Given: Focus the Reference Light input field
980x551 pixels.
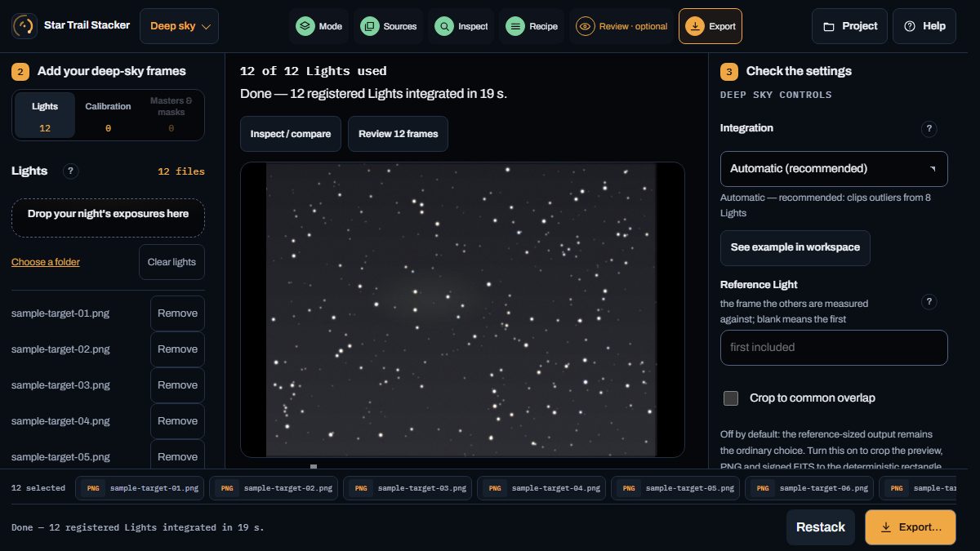Looking at the screenshot, I should [834, 348].
